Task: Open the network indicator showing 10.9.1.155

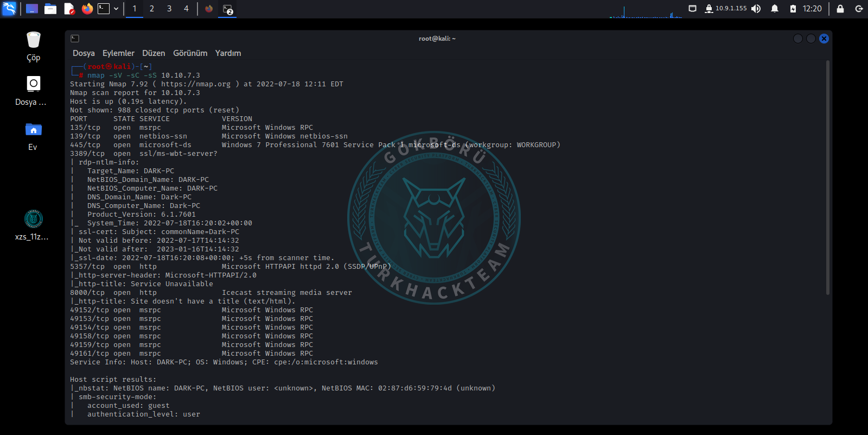Action: tap(725, 9)
